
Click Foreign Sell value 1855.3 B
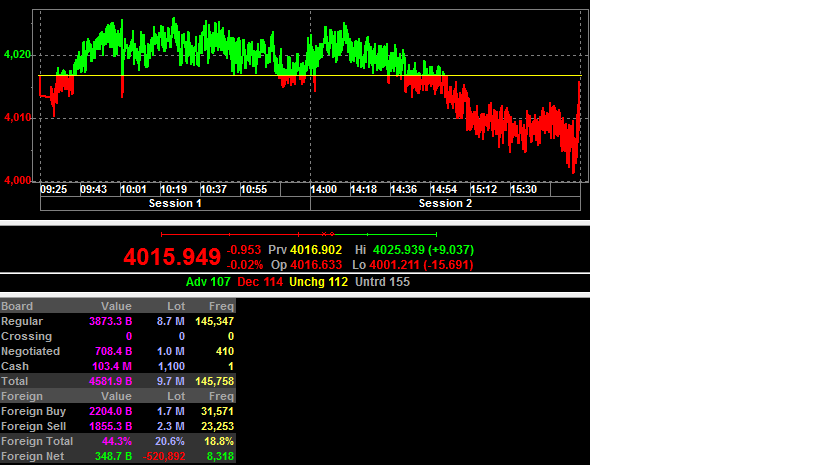(x=110, y=427)
